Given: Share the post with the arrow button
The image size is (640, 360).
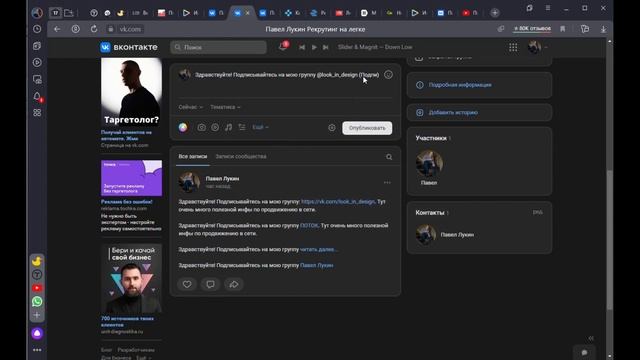Looking at the screenshot, I should click(234, 284).
